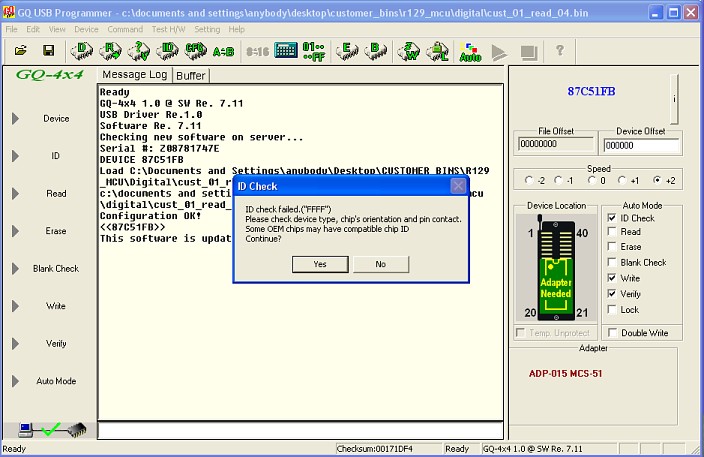Viewport: 704px width, 457px height.
Task: Close the ID Check dialog with X
Action: click(457, 186)
